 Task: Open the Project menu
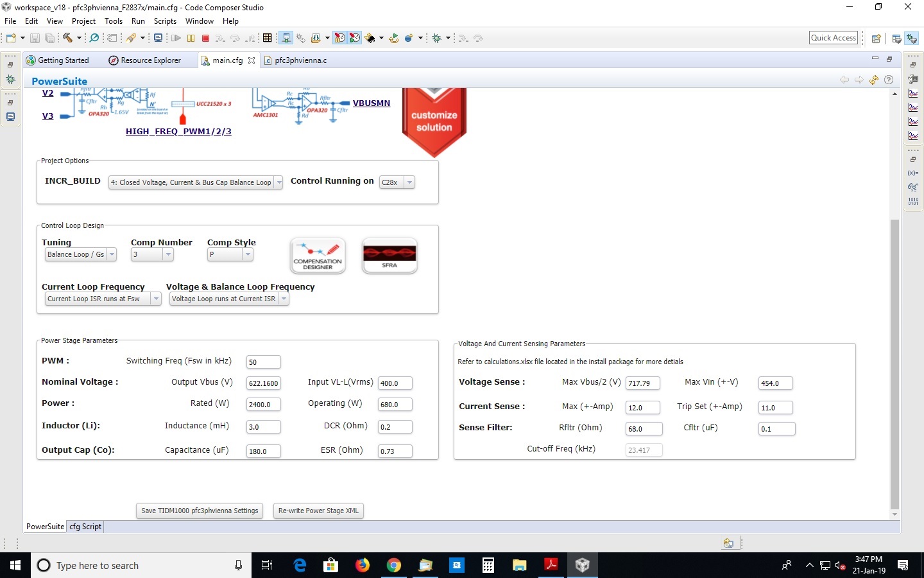[83, 21]
